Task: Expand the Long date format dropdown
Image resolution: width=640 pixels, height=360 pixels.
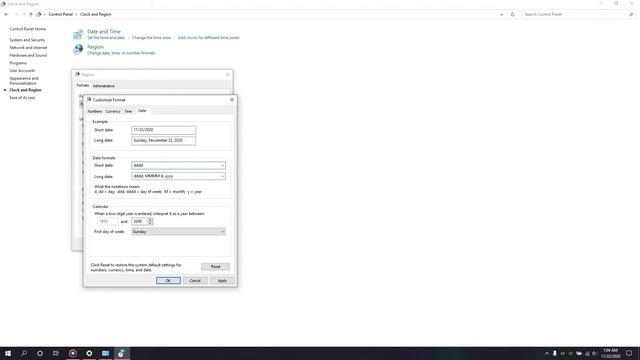Action: [222, 176]
